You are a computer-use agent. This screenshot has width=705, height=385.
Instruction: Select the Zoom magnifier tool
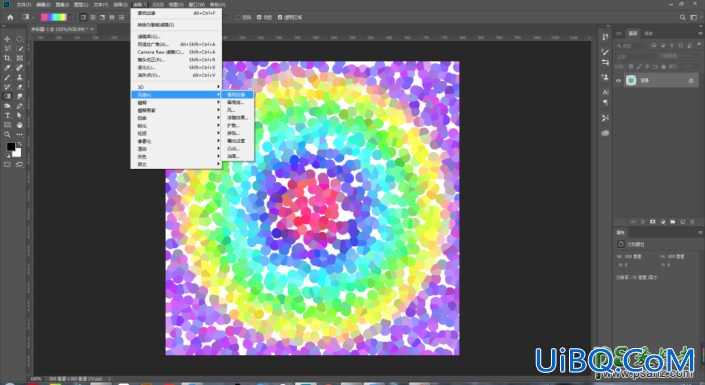click(x=7, y=134)
